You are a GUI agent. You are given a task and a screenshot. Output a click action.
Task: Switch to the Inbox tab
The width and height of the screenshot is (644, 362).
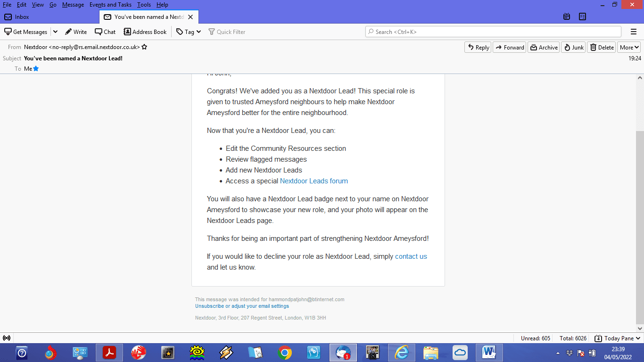[x=49, y=16]
